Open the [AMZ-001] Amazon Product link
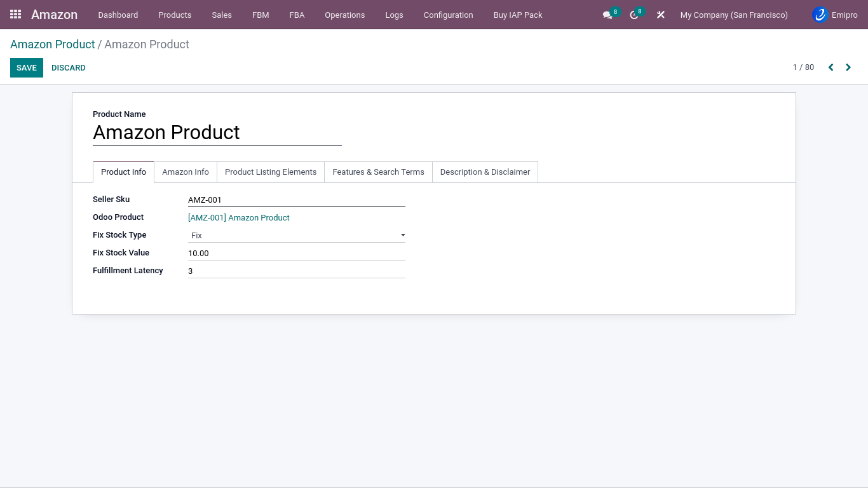 (x=239, y=218)
